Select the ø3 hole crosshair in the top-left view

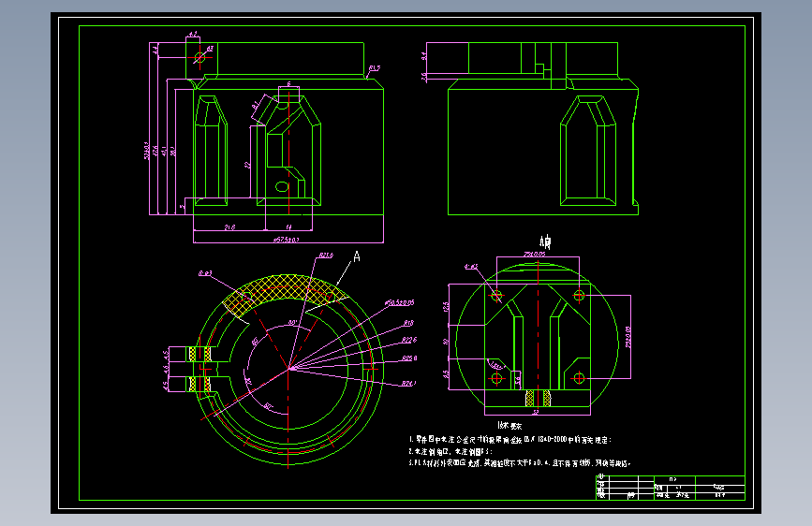point(199,57)
